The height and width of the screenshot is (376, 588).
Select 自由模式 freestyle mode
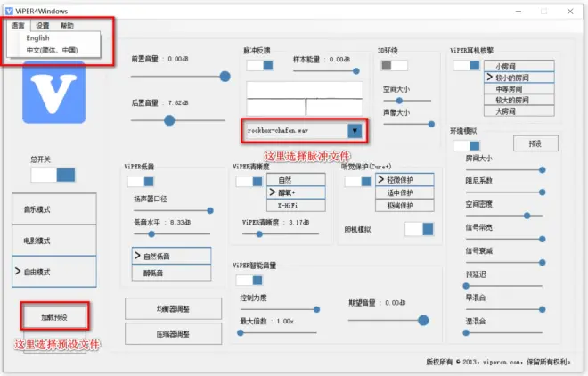tap(54, 272)
